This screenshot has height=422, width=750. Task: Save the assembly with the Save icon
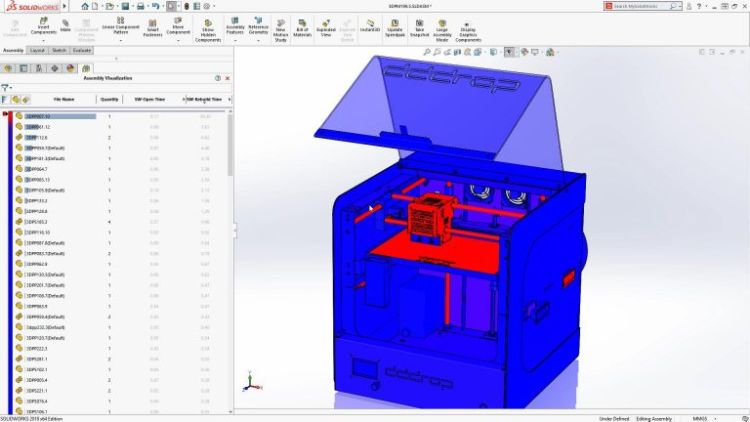click(125, 6)
